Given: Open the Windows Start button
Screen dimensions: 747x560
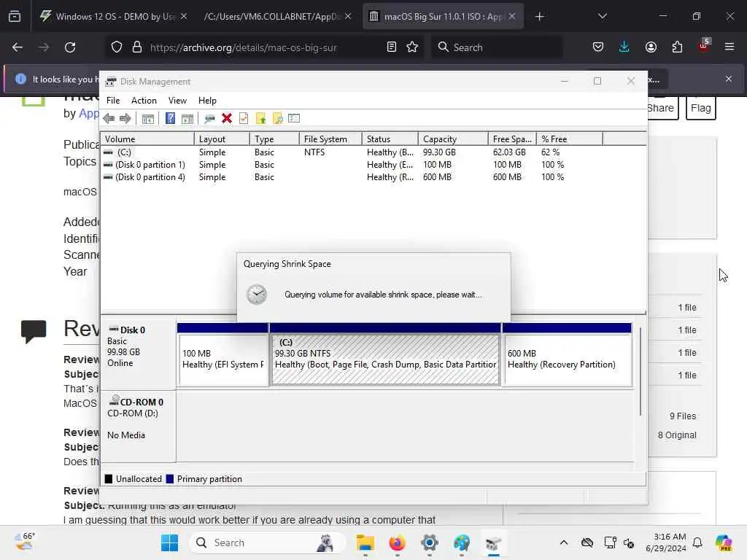Looking at the screenshot, I should (169, 542).
